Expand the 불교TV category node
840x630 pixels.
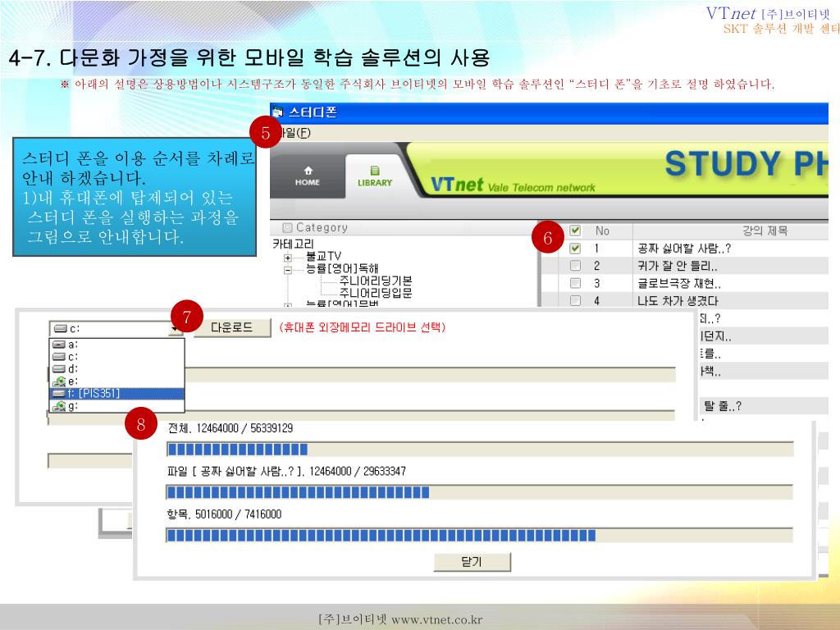point(288,258)
